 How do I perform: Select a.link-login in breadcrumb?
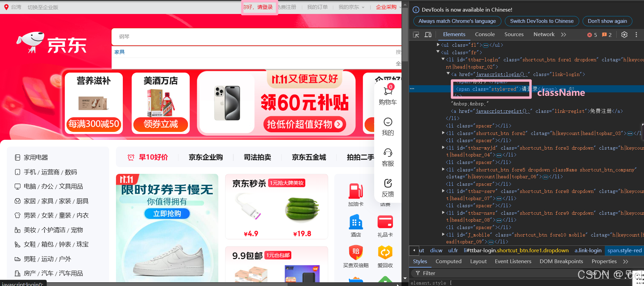coord(588,251)
